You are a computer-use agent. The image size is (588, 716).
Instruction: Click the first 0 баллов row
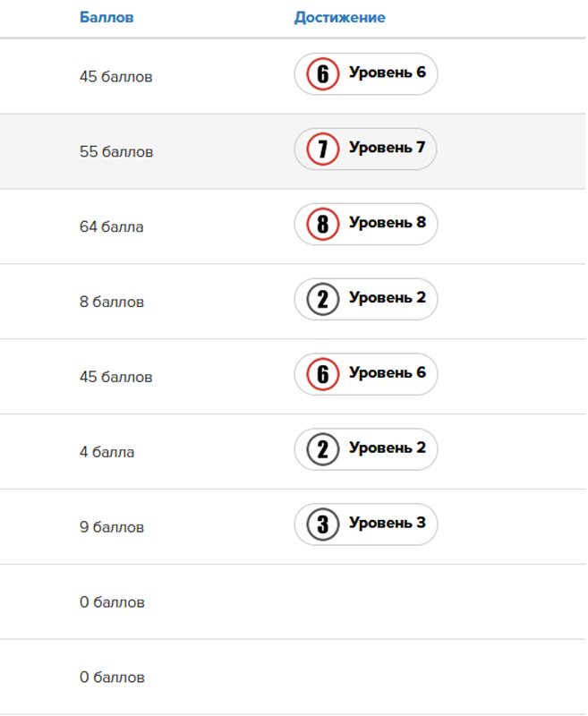293,601
